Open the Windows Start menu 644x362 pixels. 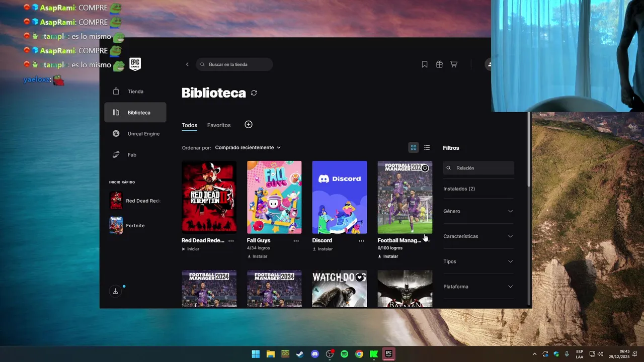click(256, 354)
